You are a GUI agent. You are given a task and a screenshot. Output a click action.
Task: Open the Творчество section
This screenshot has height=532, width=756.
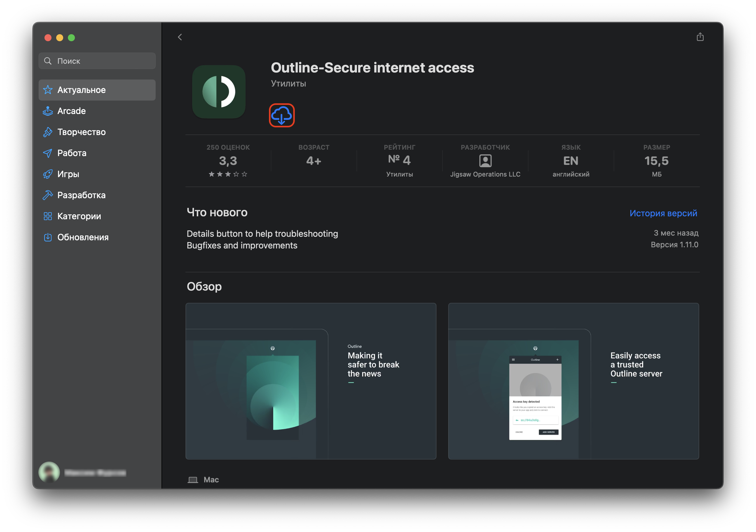coord(97,132)
